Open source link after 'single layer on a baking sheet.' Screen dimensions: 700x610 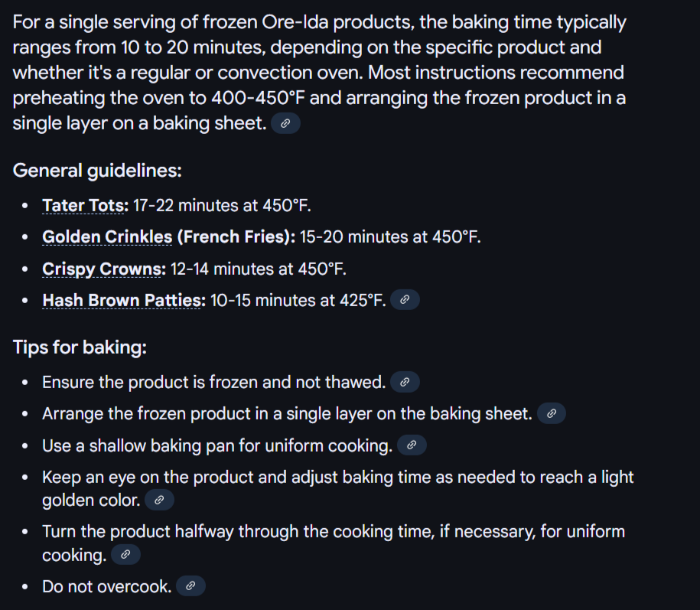(285, 123)
